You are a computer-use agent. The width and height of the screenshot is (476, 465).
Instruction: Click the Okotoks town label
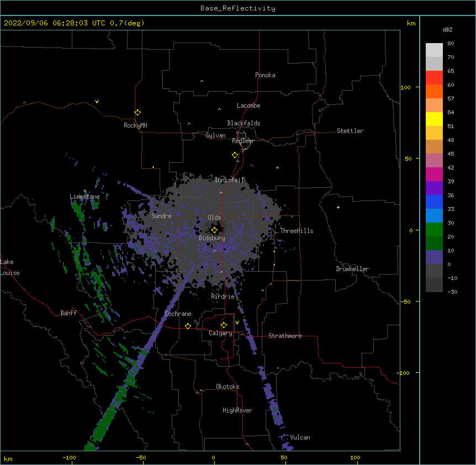click(228, 387)
